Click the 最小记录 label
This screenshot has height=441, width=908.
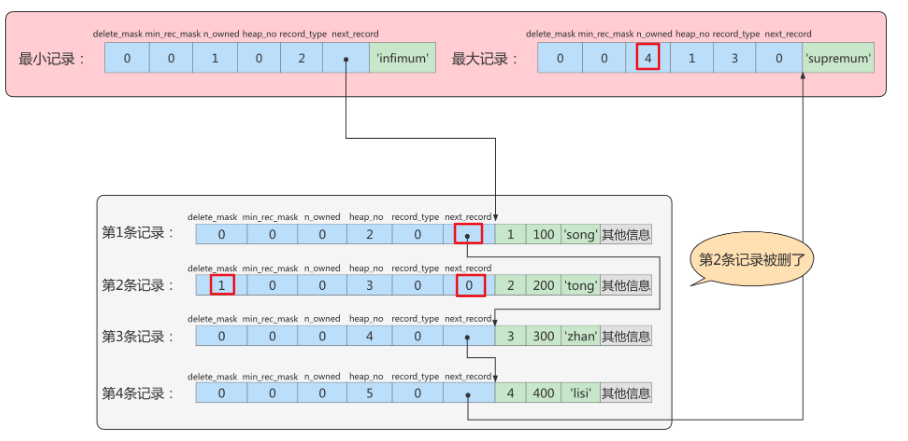click(52, 58)
